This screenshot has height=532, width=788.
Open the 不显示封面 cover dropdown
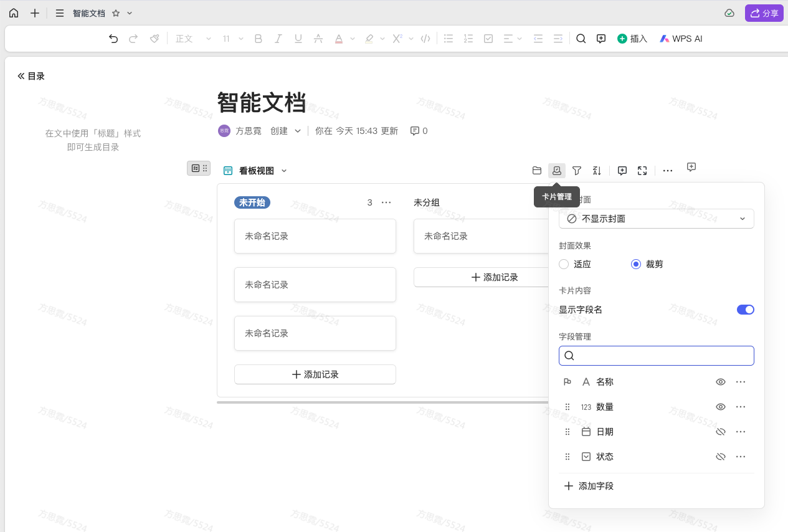[656, 219]
